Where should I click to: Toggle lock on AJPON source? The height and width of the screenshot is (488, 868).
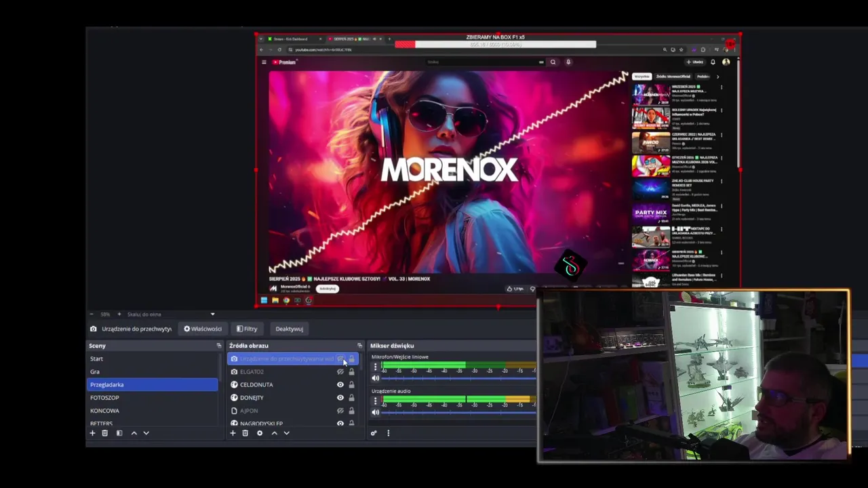[x=351, y=411]
